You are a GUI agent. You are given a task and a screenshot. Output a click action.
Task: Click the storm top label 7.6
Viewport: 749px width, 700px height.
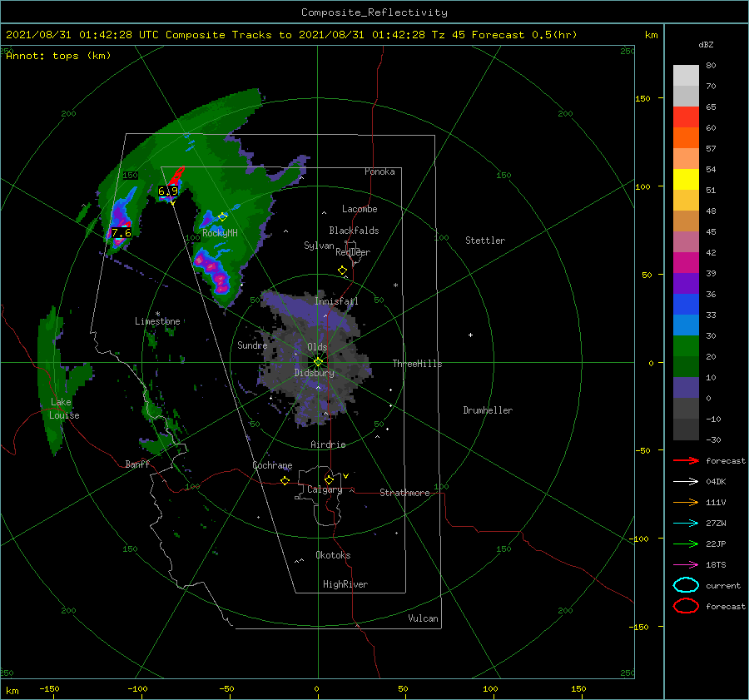click(122, 233)
